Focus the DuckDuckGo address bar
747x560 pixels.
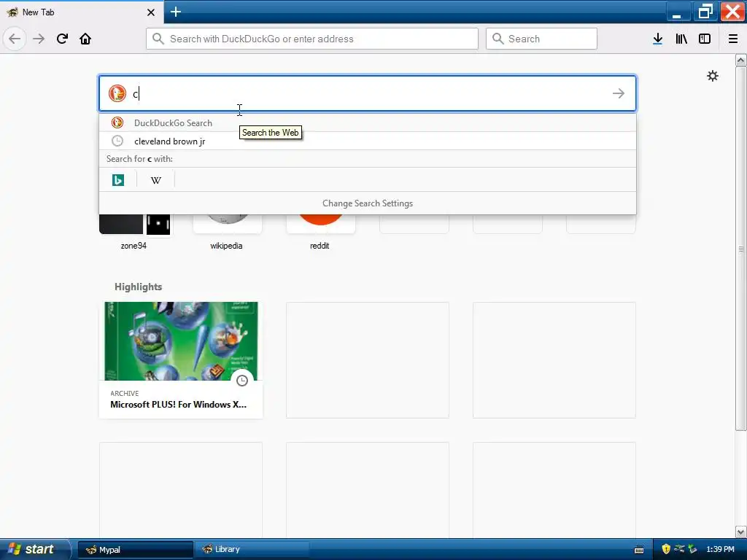click(x=312, y=39)
